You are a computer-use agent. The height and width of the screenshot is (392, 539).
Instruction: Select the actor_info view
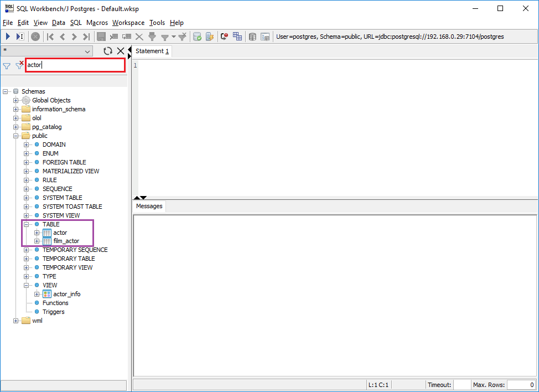(x=67, y=293)
